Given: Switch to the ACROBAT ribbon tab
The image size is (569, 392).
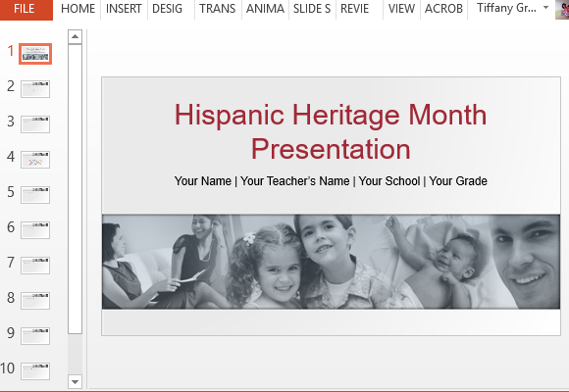Looking at the screenshot, I should click(x=443, y=9).
